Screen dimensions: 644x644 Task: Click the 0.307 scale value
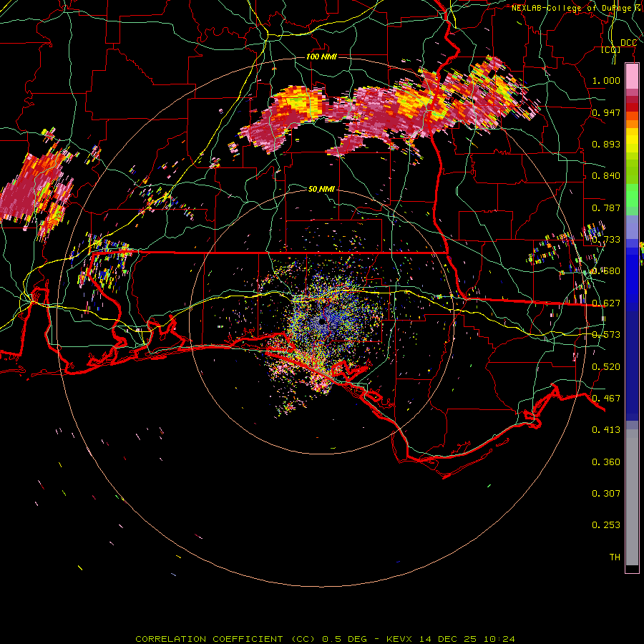tap(606, 493)
